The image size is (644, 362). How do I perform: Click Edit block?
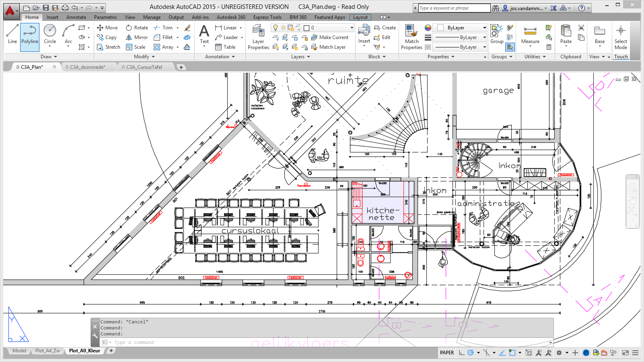(x=382, y=37)
